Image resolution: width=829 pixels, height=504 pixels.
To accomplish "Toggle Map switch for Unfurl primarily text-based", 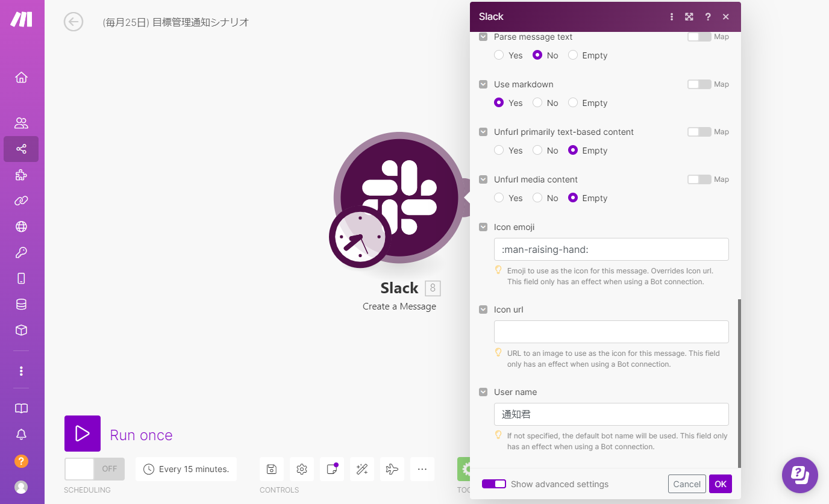I will click(699, 132).
